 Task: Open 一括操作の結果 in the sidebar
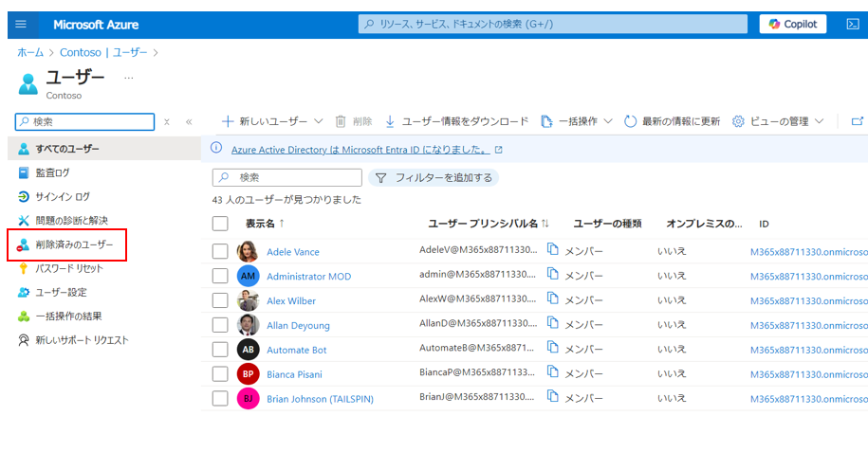point(59,316)
